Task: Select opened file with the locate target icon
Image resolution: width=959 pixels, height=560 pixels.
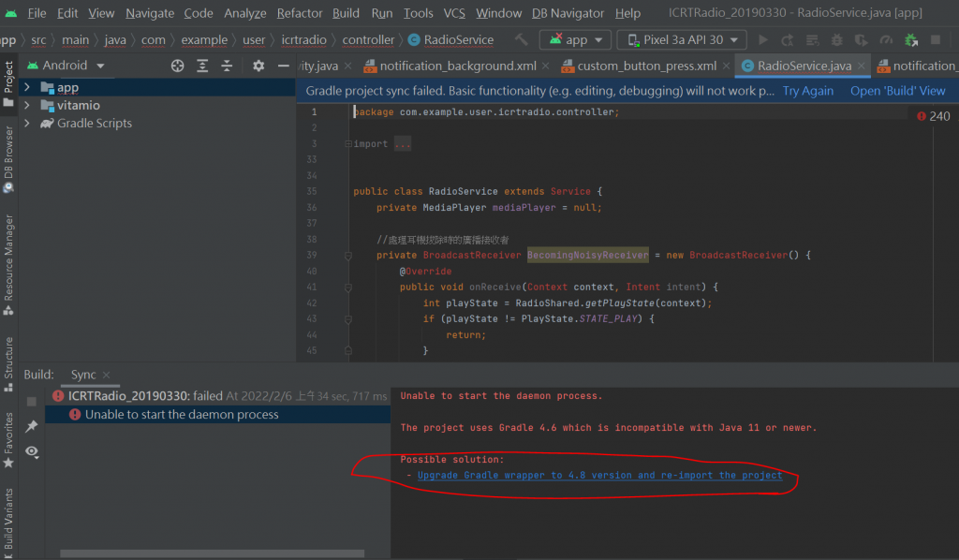Action: pos(177,66)
